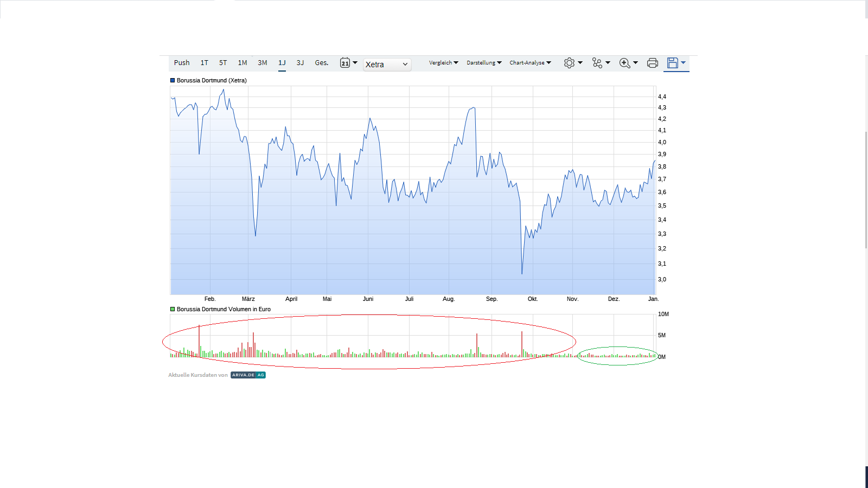Click the "0M" volume axis value
This screenshot has height=488, width=868.
tap(662, 357)
